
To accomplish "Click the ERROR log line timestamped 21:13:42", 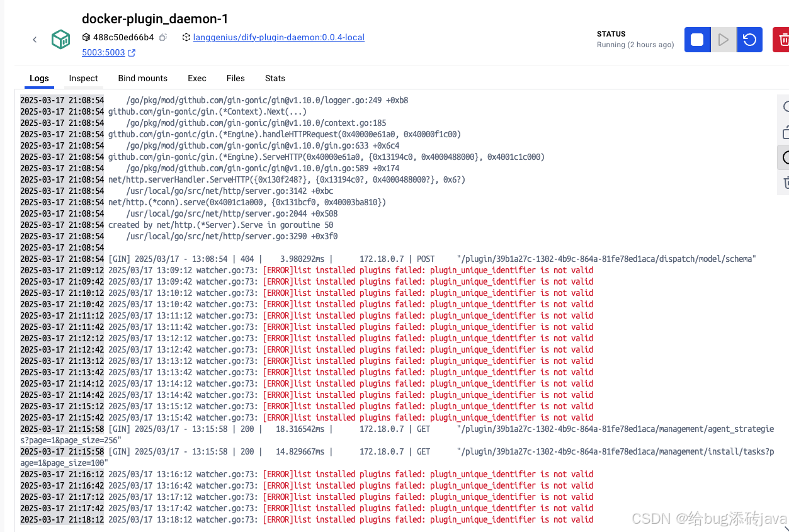I will click(x=307, y=372).
